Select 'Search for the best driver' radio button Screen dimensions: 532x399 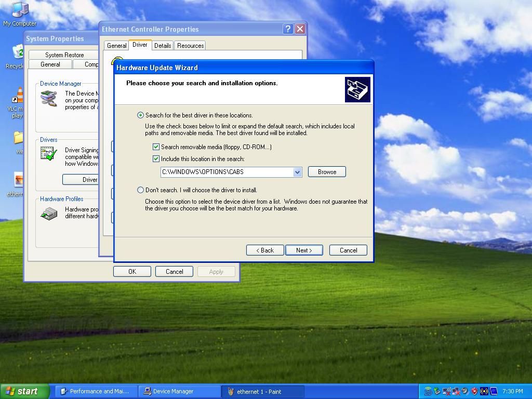140,115
